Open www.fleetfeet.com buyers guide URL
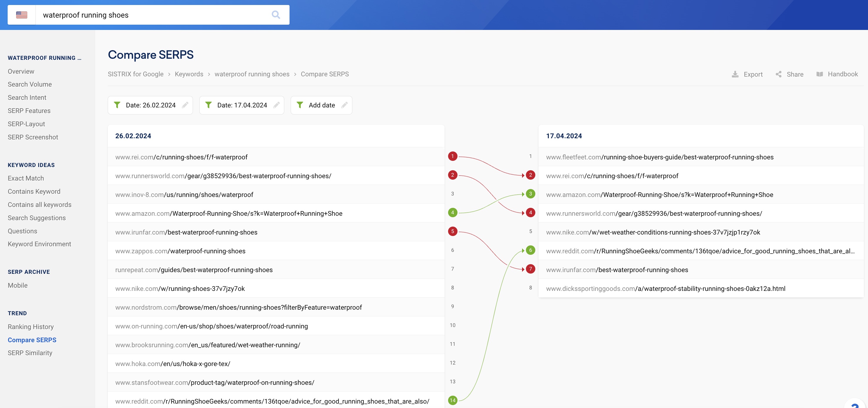 pos(660,157)
